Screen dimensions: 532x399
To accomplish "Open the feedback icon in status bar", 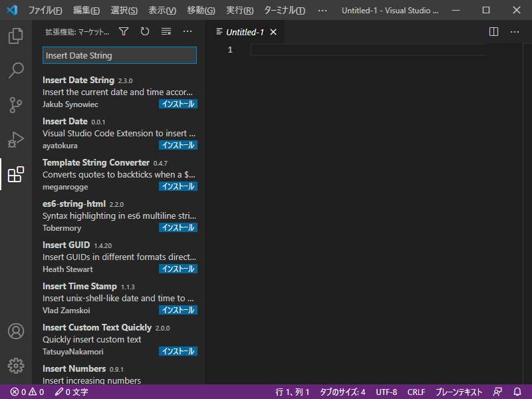I will click(x=497, y=392).
